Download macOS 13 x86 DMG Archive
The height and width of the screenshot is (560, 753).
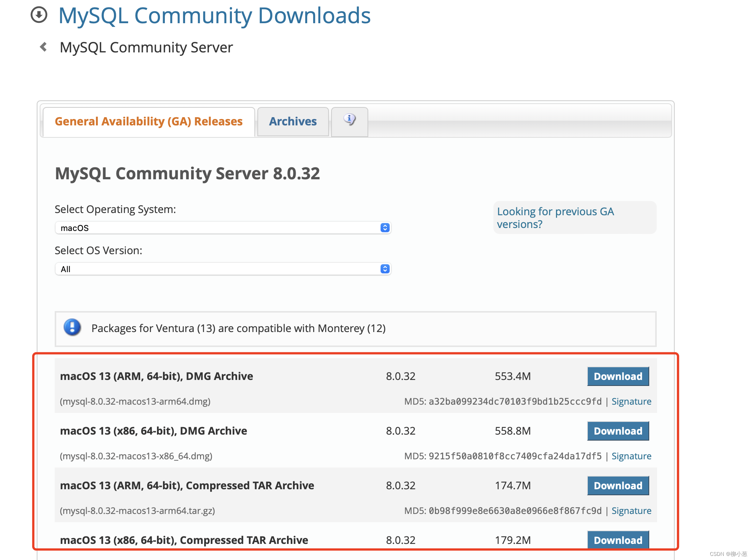point(618,431)
